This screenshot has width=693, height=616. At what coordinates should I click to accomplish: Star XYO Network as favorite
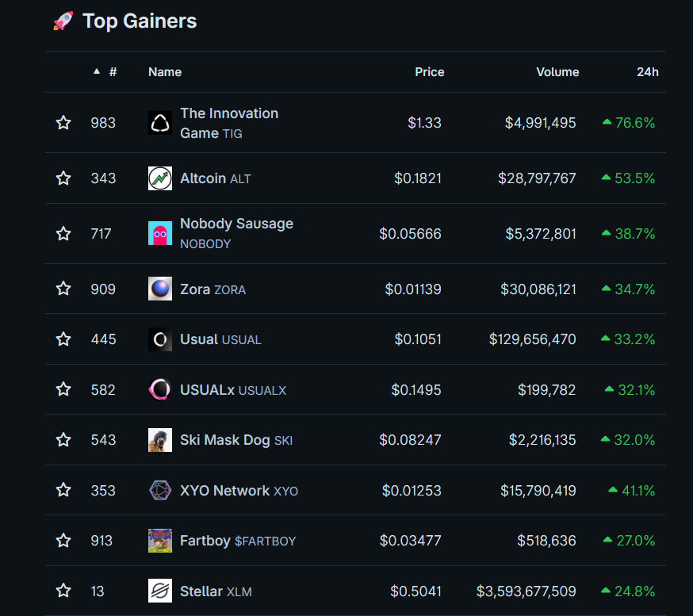point(63,490)
